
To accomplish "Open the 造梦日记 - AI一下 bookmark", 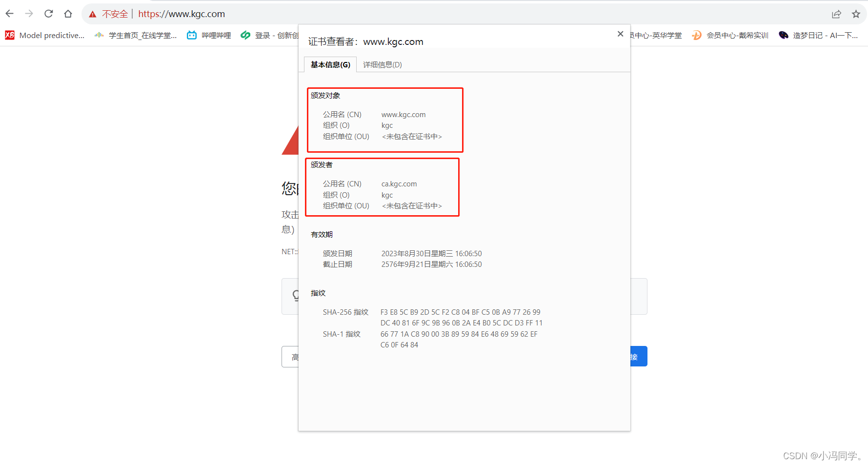I will coord(818,35).
